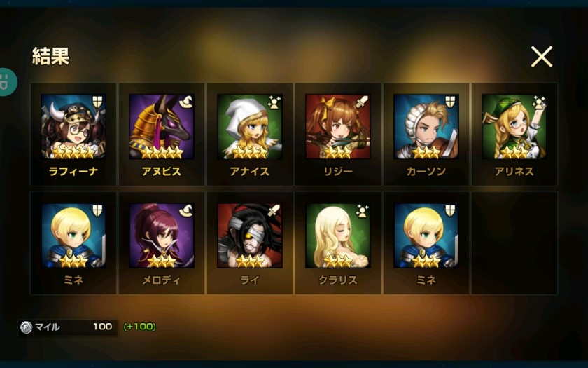
Task: Click the shield class icon on ラフィーナ
Action: [x=97, y=102]
